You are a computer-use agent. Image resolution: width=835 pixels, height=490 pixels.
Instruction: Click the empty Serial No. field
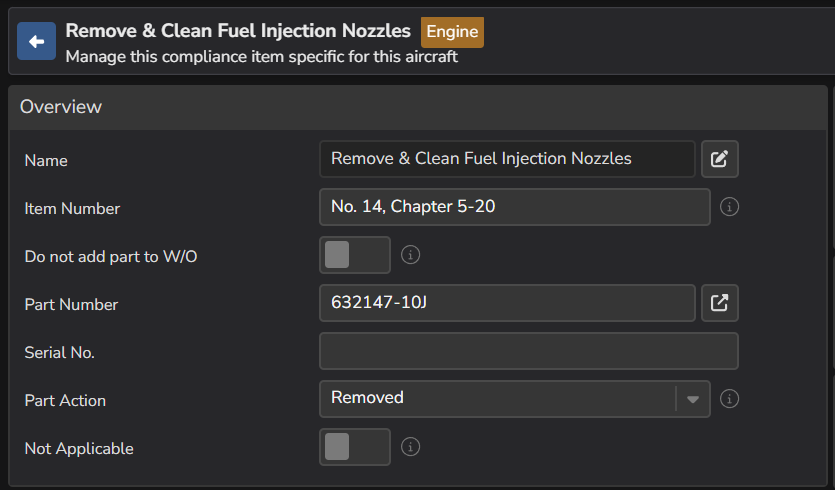(528, 351)
